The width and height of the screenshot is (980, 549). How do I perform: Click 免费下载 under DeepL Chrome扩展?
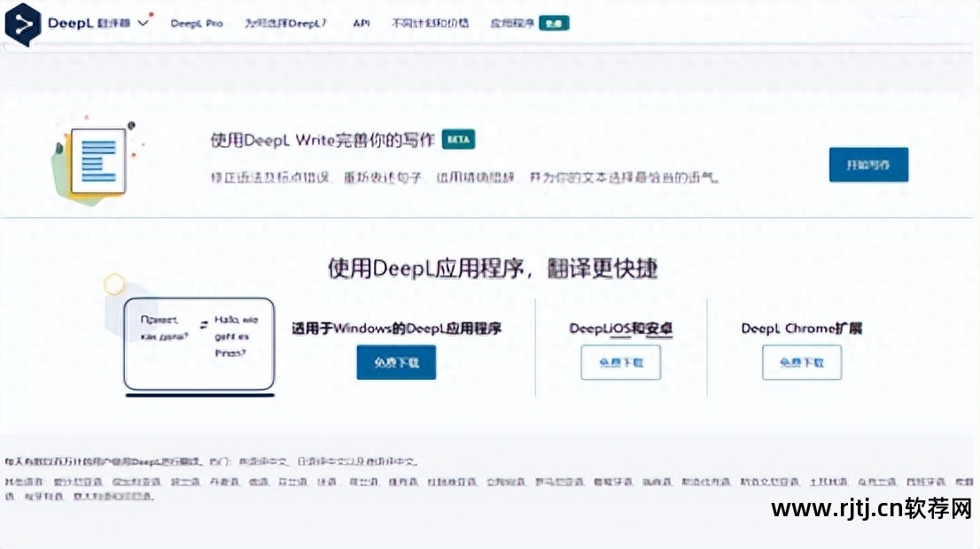pyautogui.click(x=801, y=362)
